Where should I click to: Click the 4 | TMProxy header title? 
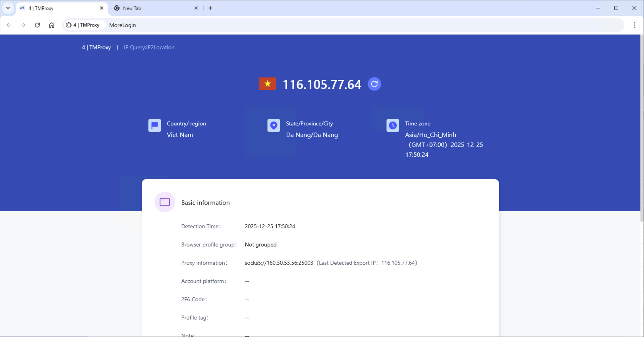coord(96,47)
